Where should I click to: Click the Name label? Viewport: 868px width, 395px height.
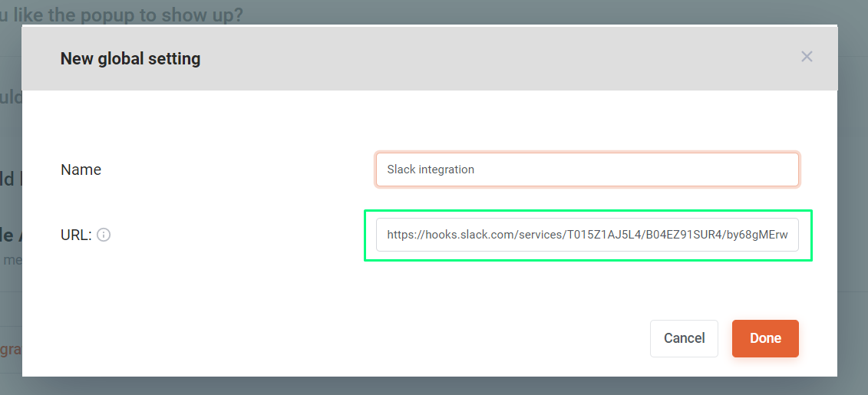(x=81, y=170)
